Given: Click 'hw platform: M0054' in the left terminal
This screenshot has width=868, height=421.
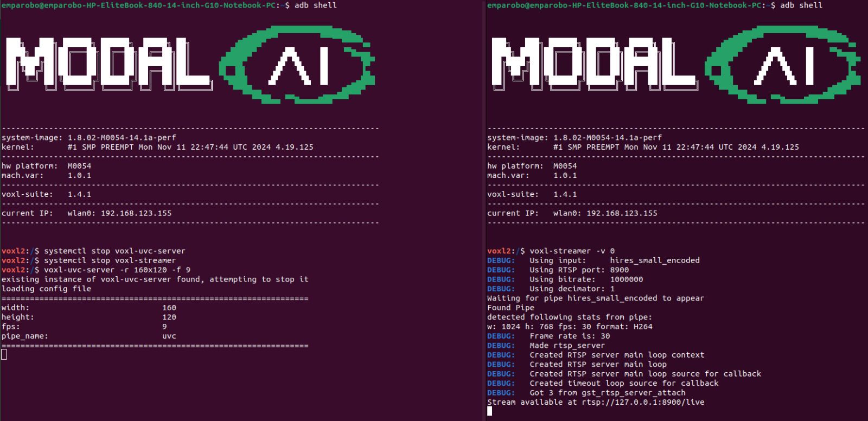Looking at the screenshot, I should [47, 166].
